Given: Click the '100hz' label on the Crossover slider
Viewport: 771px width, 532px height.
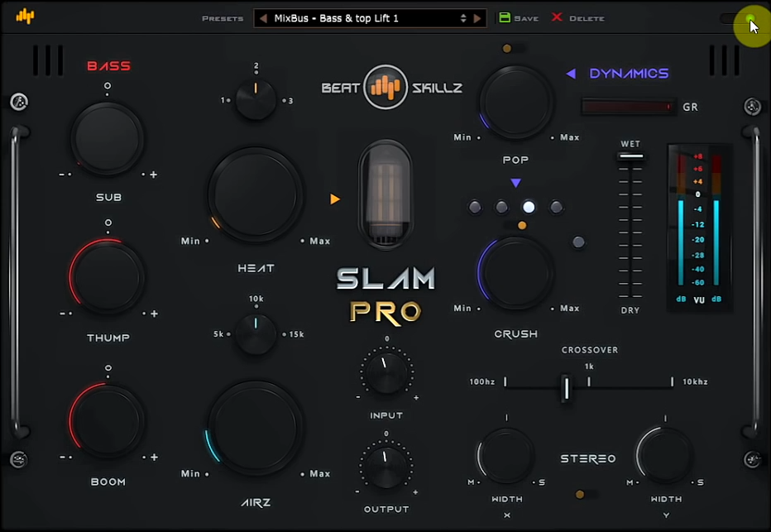Looking at the screenshot, I should pyautogui.click(x=481, y=381).
